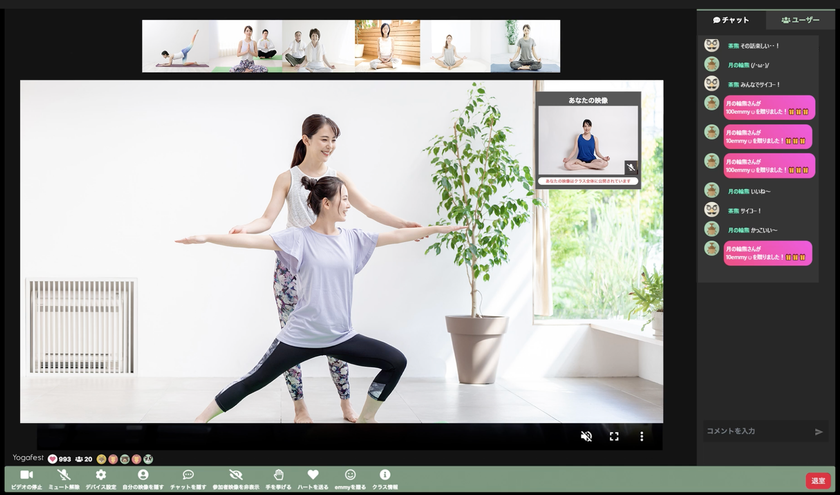Viewport: 840px width, 495px height.
Task: Send comment with paper plane icon
Action: (x=819, y=432)
